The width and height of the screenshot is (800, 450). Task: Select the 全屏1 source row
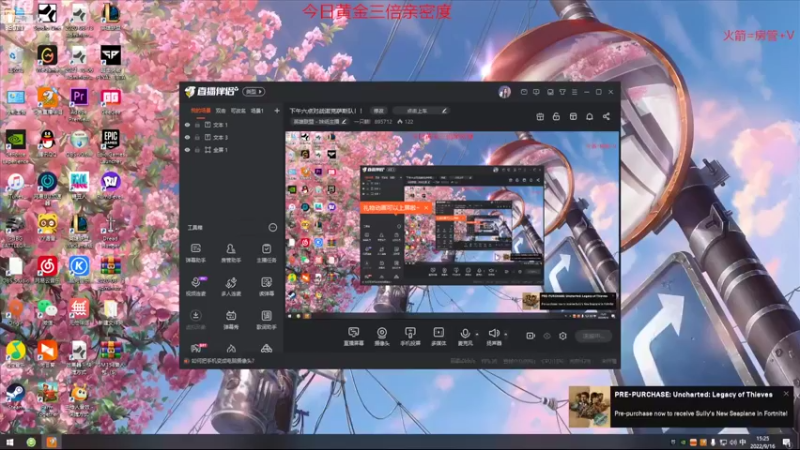pyautogui.click(x=232, y=150)
